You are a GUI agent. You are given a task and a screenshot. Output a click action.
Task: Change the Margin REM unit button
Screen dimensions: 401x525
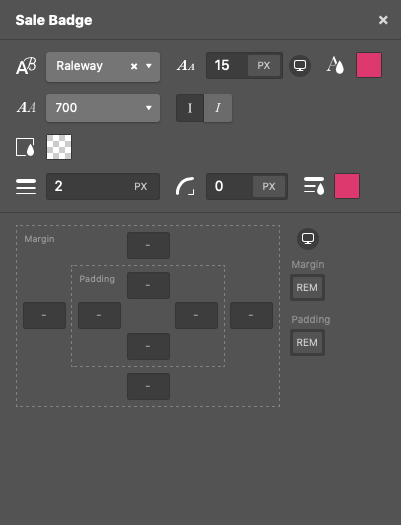(x=307, y=287)
